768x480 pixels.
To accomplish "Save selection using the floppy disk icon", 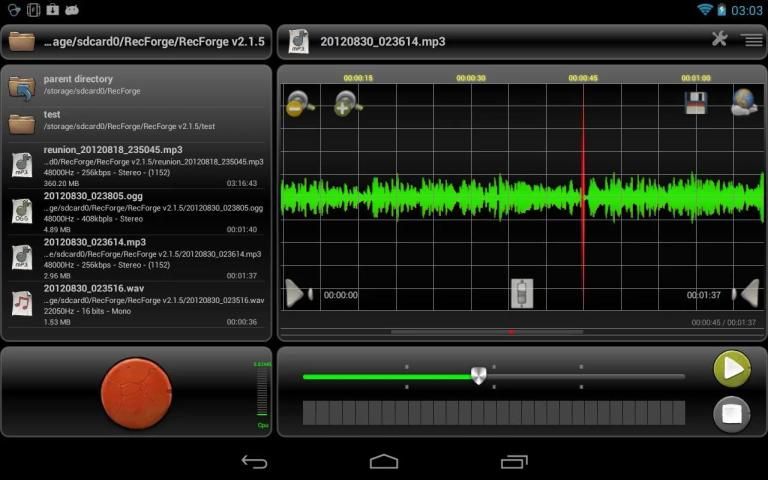I will click(696, 103).
